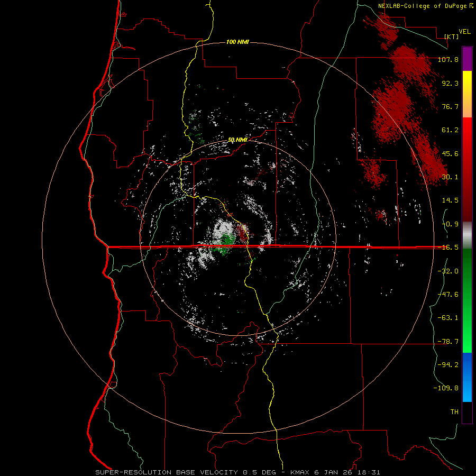Click the TH legend label

pyautogui.click(x=454, y=412)
